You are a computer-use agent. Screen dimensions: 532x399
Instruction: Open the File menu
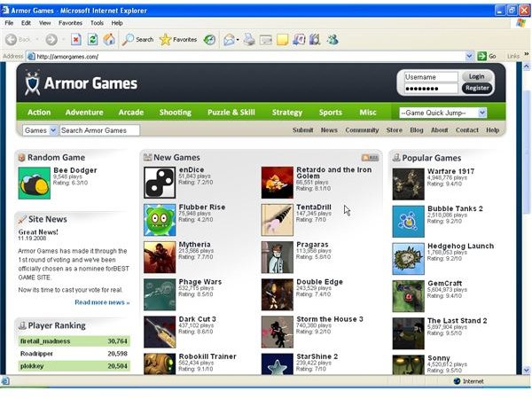point(9,23)
